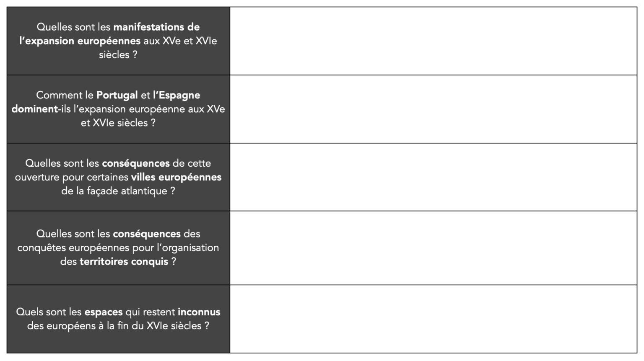The height and width of the screenshot is (361, 644).
Task: Select the question about manifestations de l'expansion européennes
Action: (118, 41)
